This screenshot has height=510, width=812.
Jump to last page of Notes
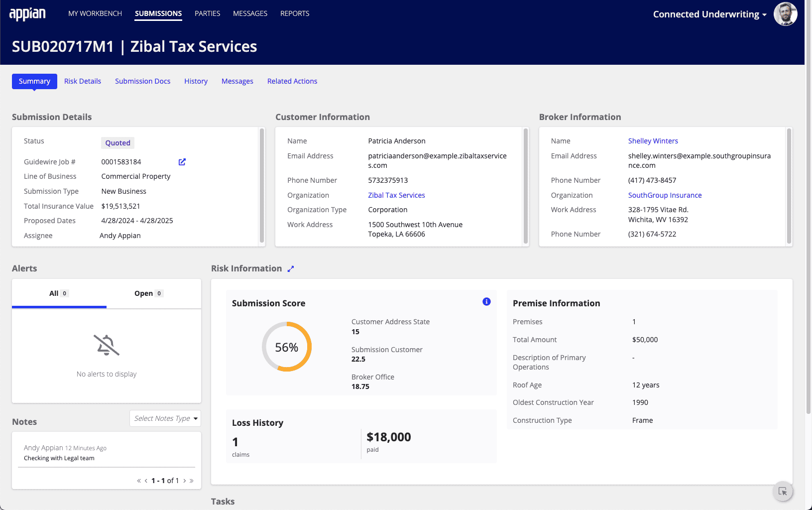pos(192,481)
